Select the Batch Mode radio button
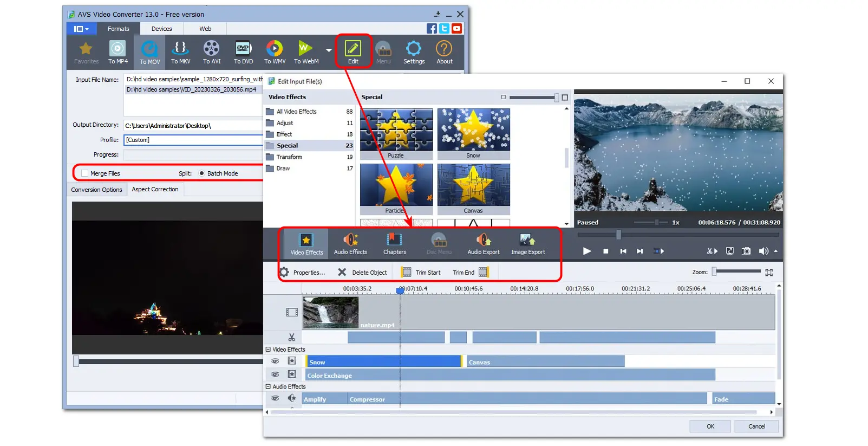Screen dimensions: 868x446 [201, 173]
